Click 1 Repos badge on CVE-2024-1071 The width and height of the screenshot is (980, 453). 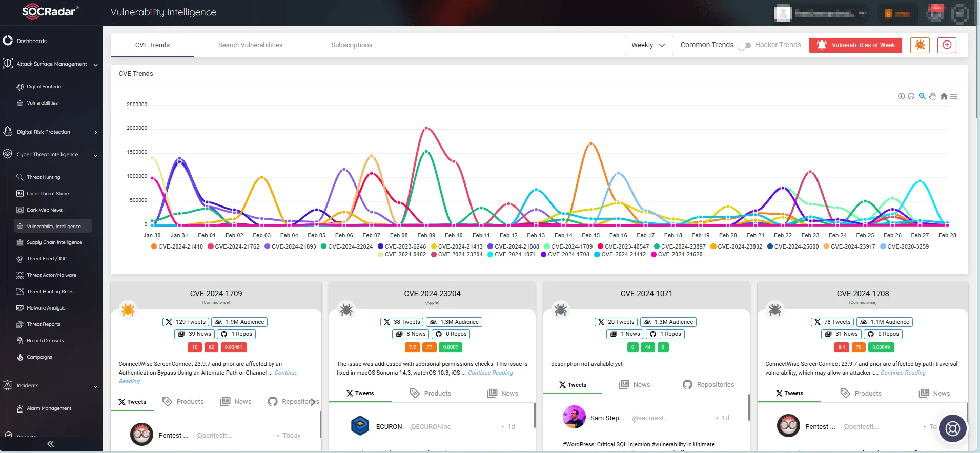[665, 334]
